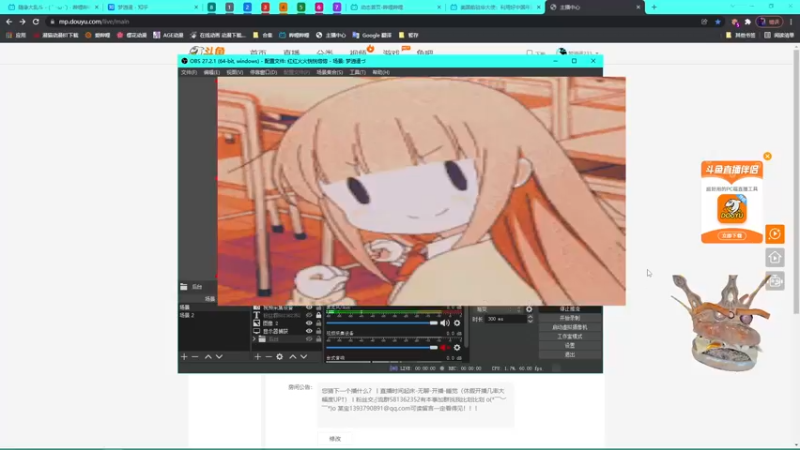Image resolution: width=800 pixels, height=450 pixels.
Task: Open the OBS 工具(T) menu
Action: 357,72
